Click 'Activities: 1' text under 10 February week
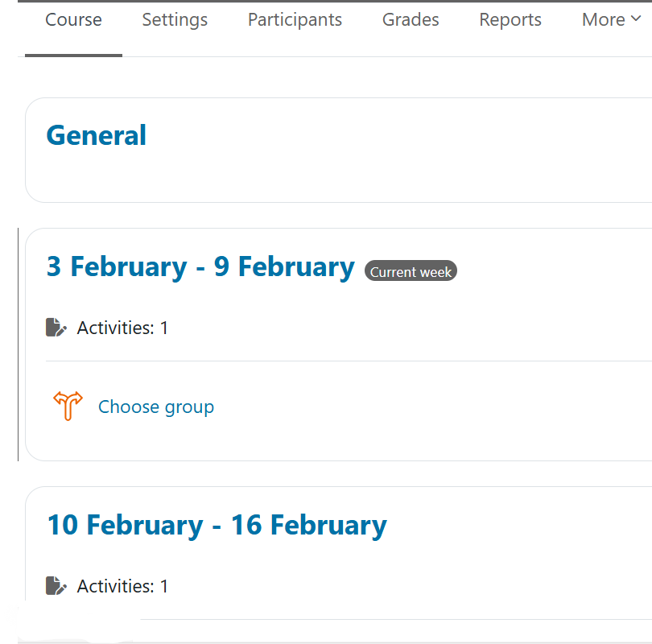 122,587
